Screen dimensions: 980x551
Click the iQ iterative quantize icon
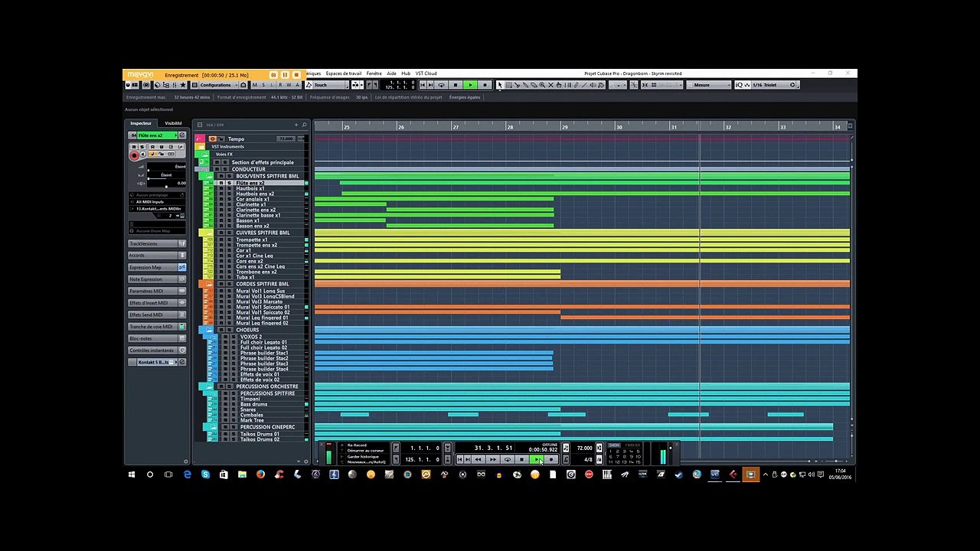pos(739,85)
